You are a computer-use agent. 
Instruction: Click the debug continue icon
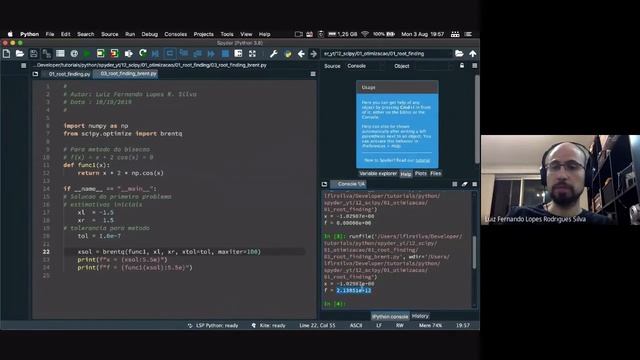pos(211,53)
